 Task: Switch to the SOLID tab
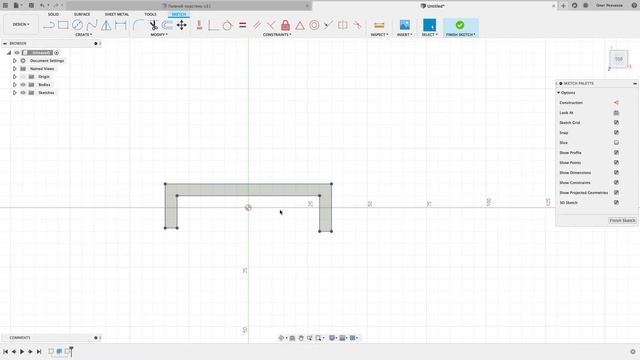53,14
